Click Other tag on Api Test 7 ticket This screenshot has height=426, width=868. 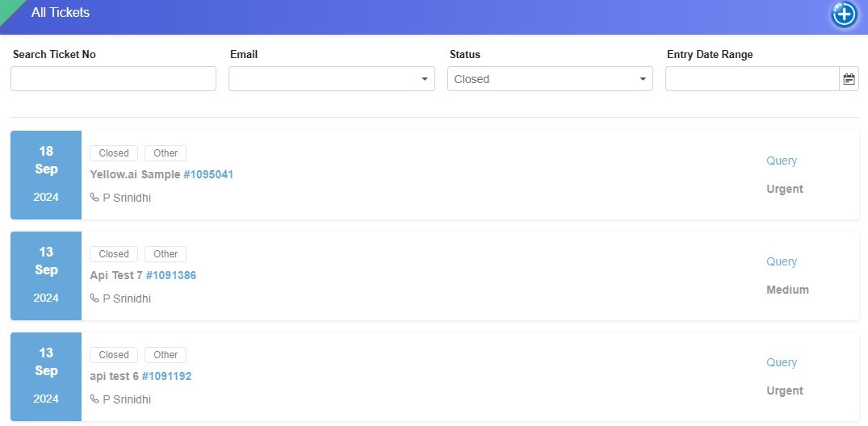pos(166,254)
